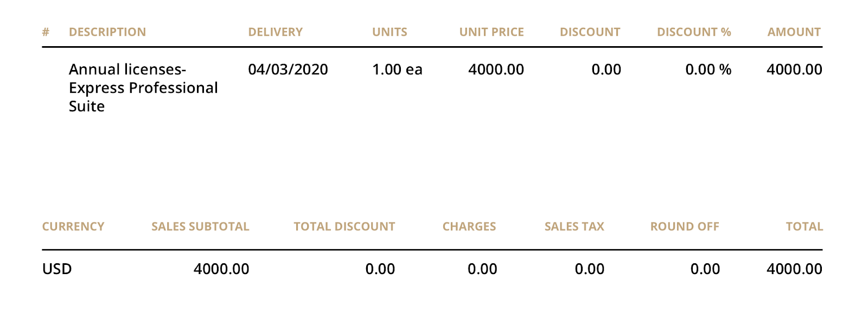Click the DELIVERY column header
868x311 pixels.
[276, 32]
